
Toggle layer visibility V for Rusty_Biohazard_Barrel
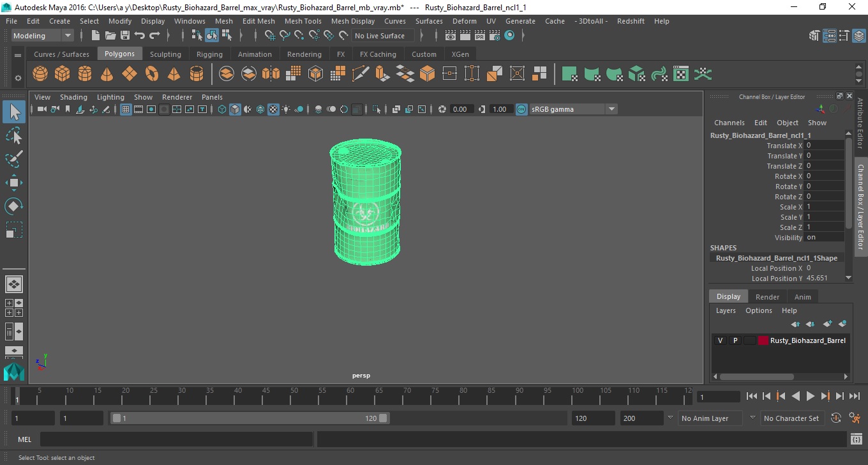click(720, 340)
